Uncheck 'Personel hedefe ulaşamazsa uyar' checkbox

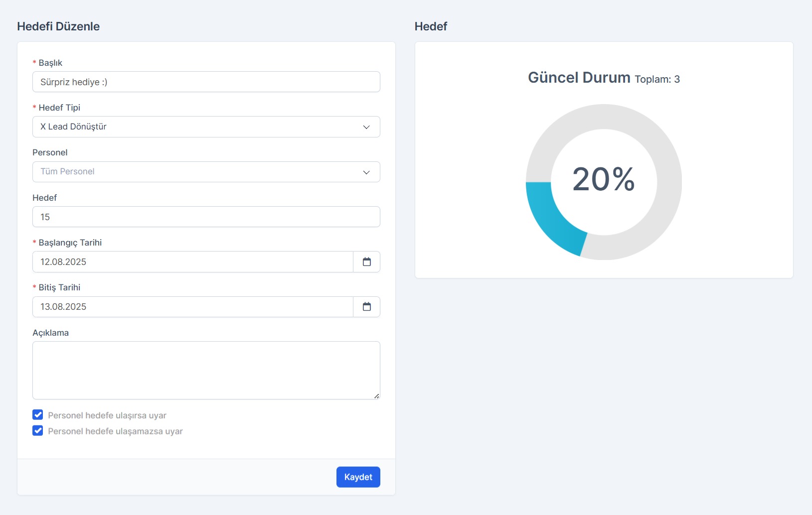click(38, 431)
